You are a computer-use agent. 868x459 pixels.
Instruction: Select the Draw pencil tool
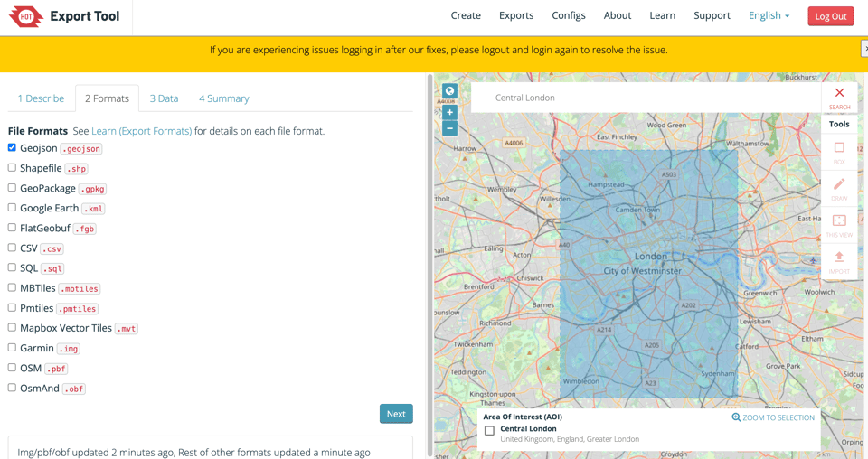coord(839,189)
